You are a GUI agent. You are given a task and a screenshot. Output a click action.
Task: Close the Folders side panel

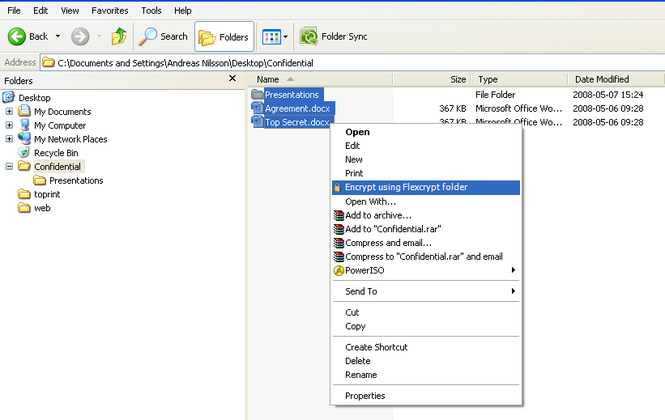point(233,79)
